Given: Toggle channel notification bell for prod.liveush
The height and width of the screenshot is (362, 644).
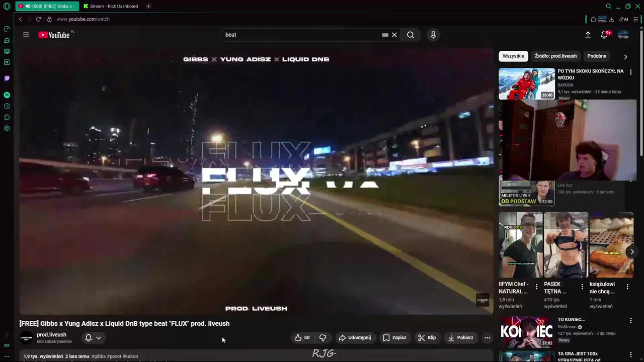Looking at the screenshot, I should pyautogui.click(x=89, y=338).
